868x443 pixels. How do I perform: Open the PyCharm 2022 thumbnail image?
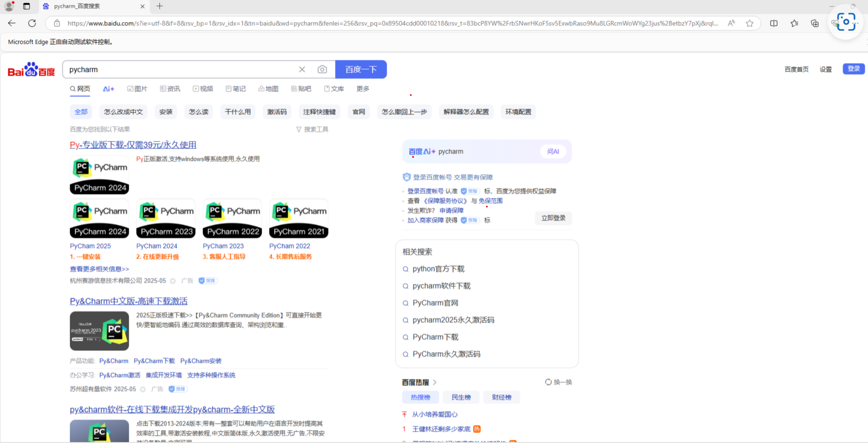coord(232,219)
